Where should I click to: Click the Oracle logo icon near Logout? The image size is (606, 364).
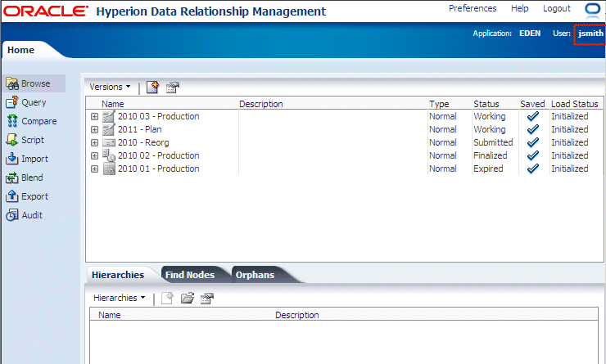click(592, 9)
